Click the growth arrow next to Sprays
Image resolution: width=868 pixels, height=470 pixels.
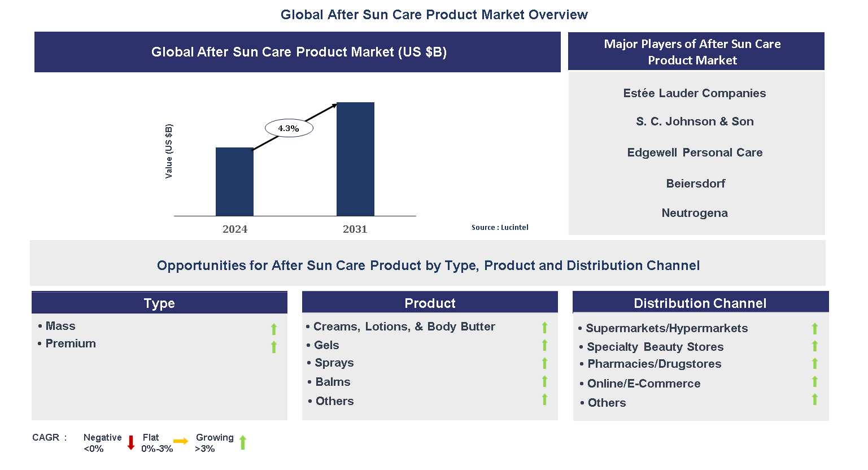point(544,363)
